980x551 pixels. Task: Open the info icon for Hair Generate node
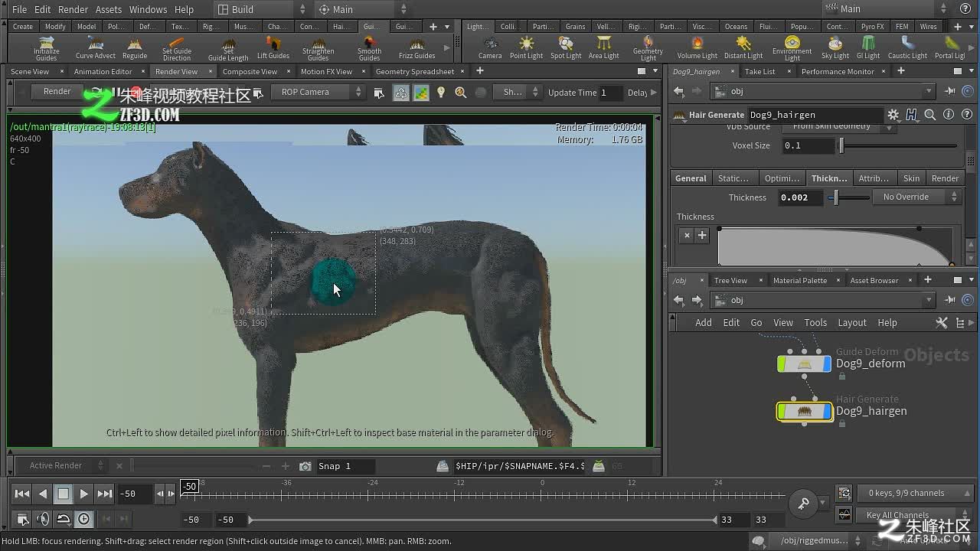[949, 115]
